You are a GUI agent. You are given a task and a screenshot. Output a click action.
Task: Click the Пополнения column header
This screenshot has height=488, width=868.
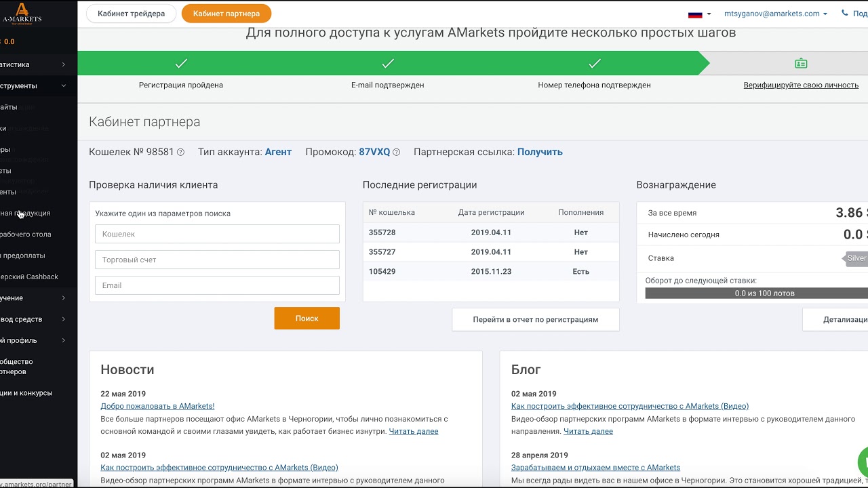580,212
